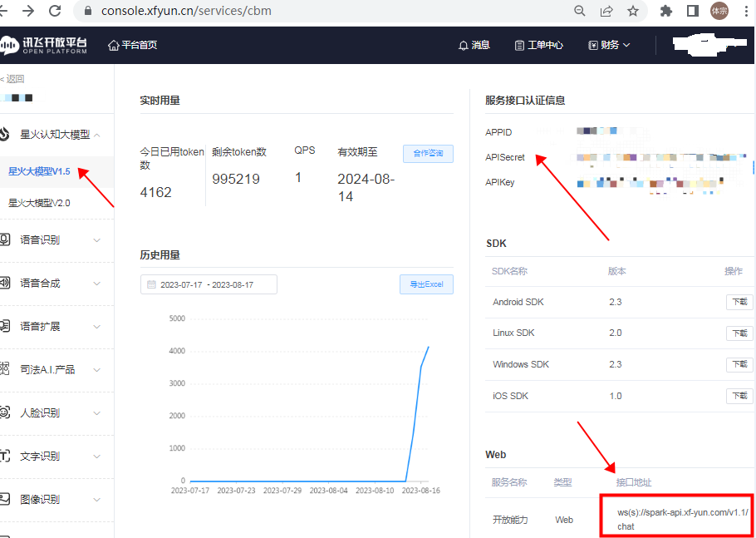The image size is (756, 538).
Task: Click the 司法A.I.产品 icon
Action: 4,369
